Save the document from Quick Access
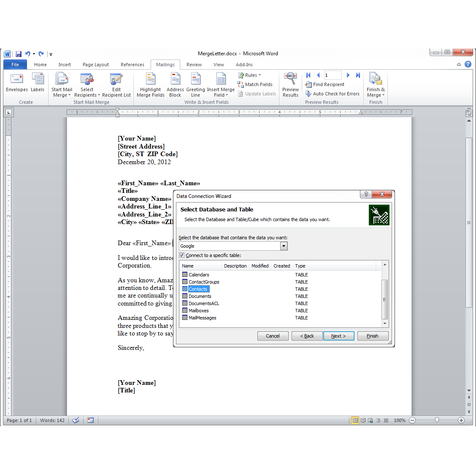Screen dimensions: 476x476 pyautogui.click(x=19, y=54)
